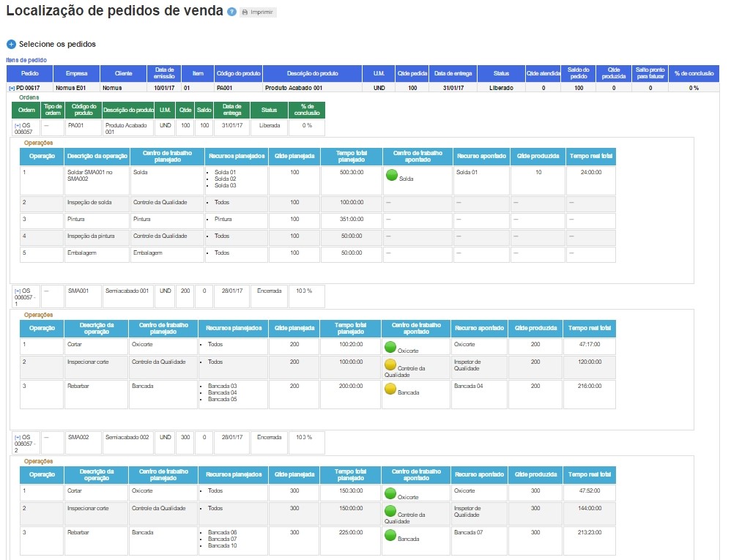Collapse the PD 00617 order row
Image resolution: width=731 pixels, height=560 pixels.
(x=12, y=88)
